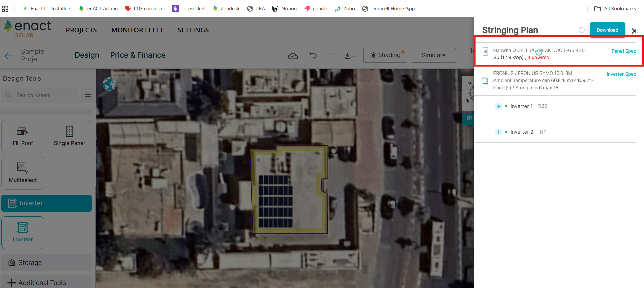Open the Panel Spec link
The image size is (644, 288).
tap(624, 51)
